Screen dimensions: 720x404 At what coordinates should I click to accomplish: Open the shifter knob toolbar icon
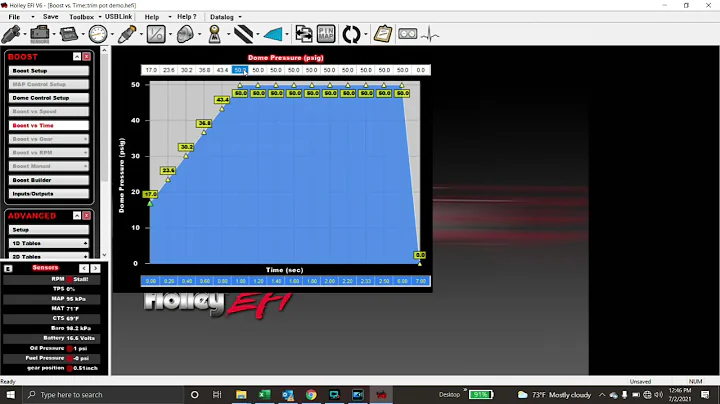pyautogui.click(x=214, y=34)
